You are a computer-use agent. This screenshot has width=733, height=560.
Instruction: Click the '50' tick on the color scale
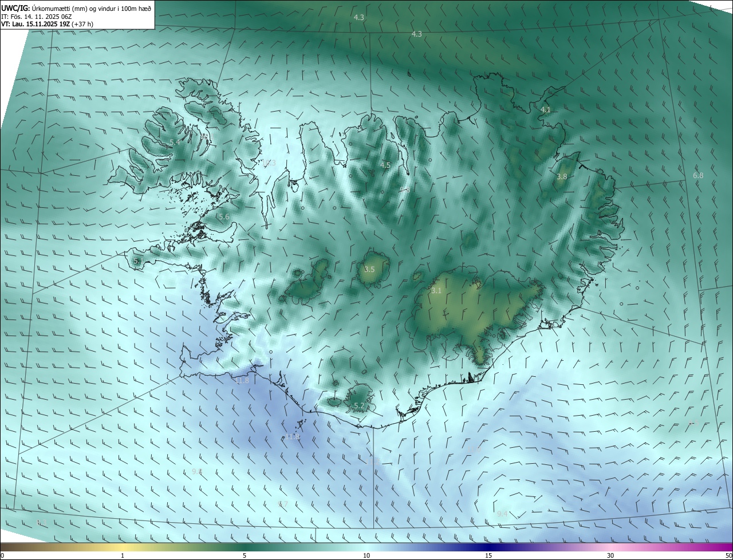click(728, 555)
